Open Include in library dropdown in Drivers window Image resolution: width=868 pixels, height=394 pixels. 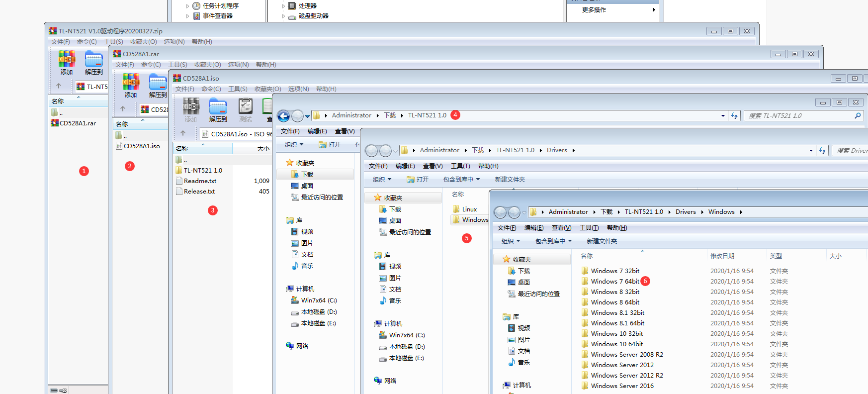(x=461, y=179)
